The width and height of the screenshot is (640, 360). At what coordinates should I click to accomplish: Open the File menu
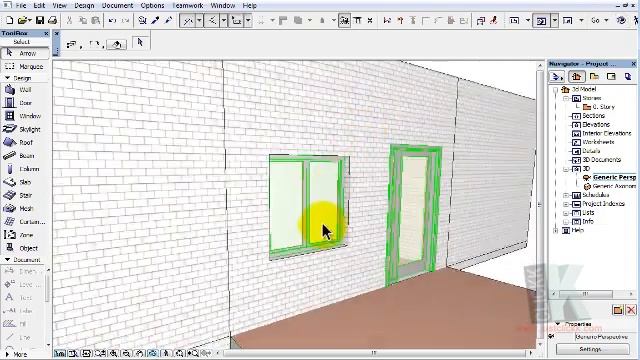click(x=20, y=6)
